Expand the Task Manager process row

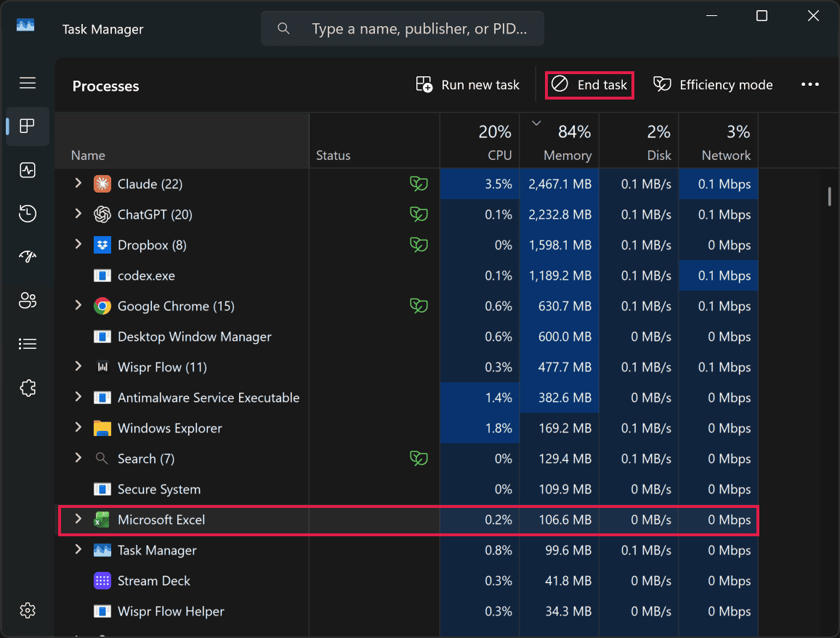78,549
